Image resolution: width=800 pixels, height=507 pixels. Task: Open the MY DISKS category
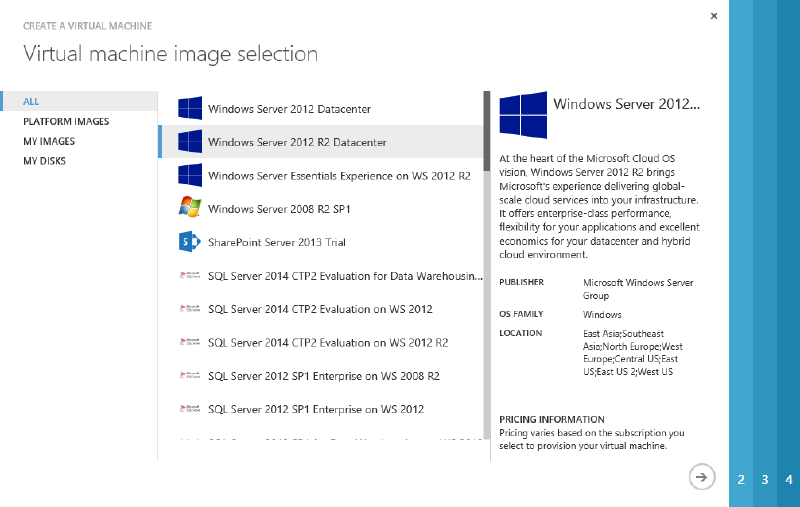(44, 161)
